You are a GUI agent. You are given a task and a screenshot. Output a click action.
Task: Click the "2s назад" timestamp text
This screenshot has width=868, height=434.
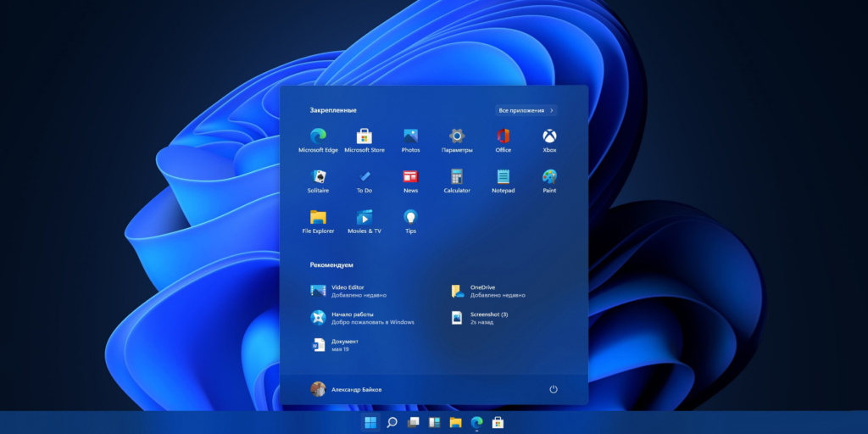point(481,322)
